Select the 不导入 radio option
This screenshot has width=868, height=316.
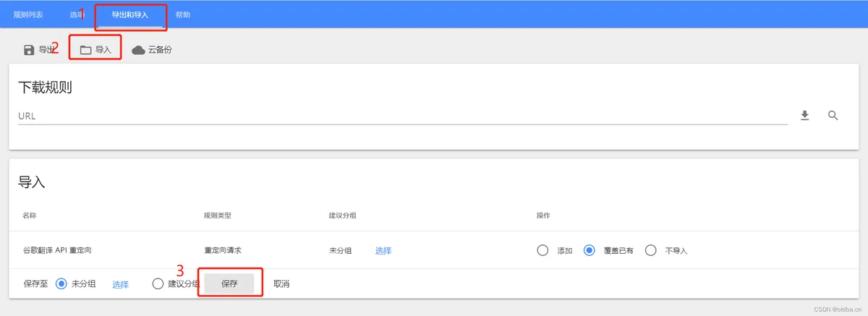650,250
